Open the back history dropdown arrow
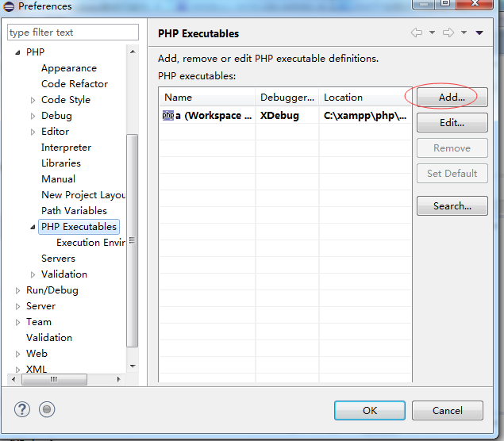The image size is (504, 441). [x=432, y=33]
